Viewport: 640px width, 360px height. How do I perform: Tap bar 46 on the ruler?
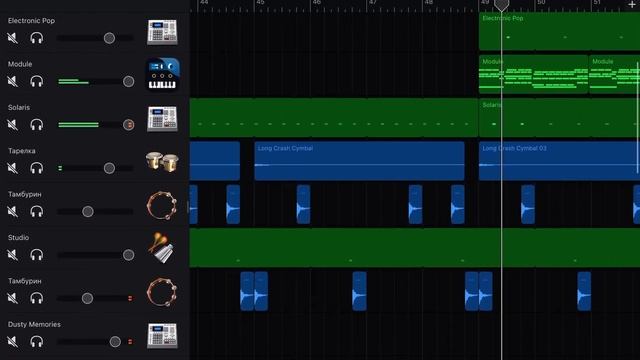pos(317,3)
